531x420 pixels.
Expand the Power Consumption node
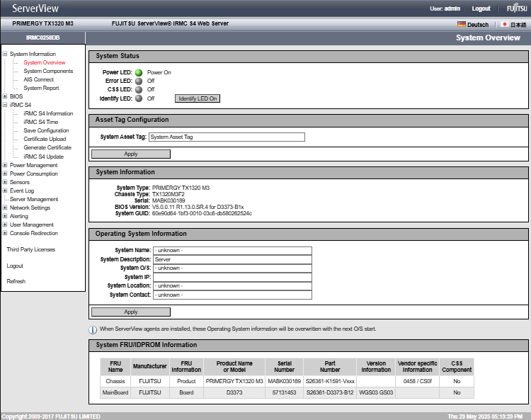[5, 174]
